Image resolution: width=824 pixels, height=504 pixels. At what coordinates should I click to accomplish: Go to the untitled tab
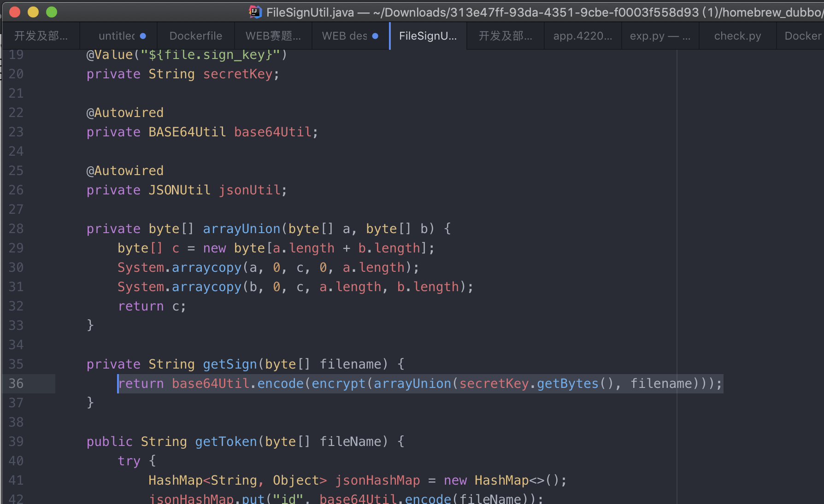coord(117,36)
